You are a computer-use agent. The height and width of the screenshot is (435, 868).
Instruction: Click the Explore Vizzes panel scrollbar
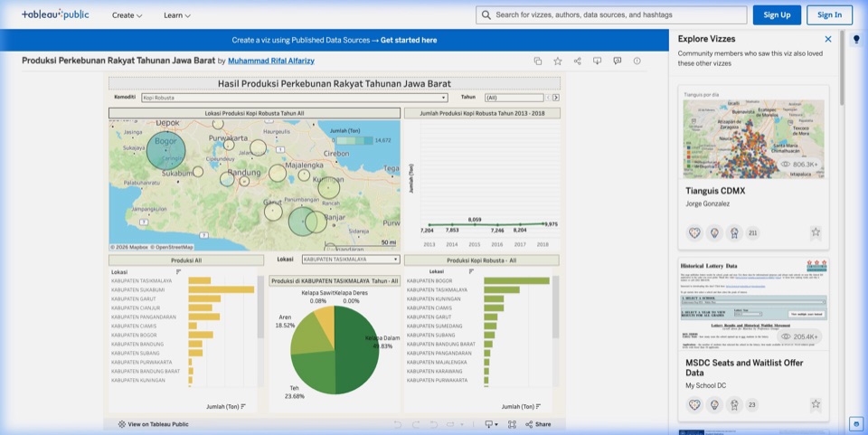(x=842, y=69)
